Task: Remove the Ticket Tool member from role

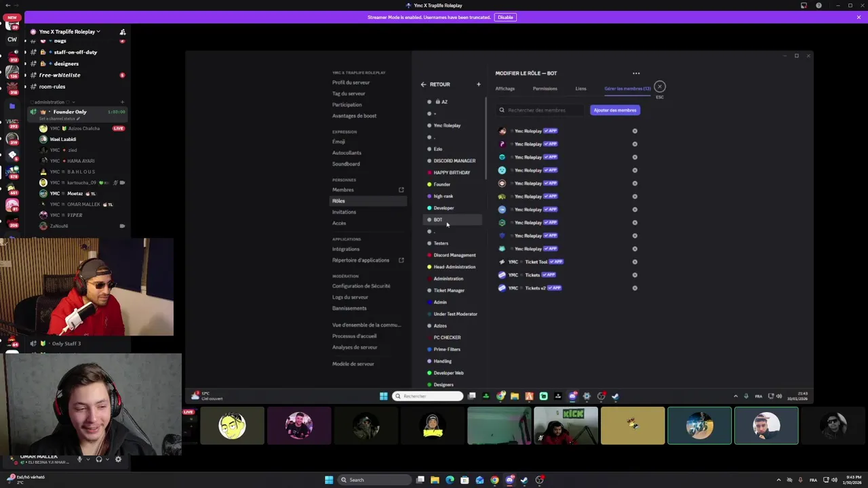Action: coord(635,262)
